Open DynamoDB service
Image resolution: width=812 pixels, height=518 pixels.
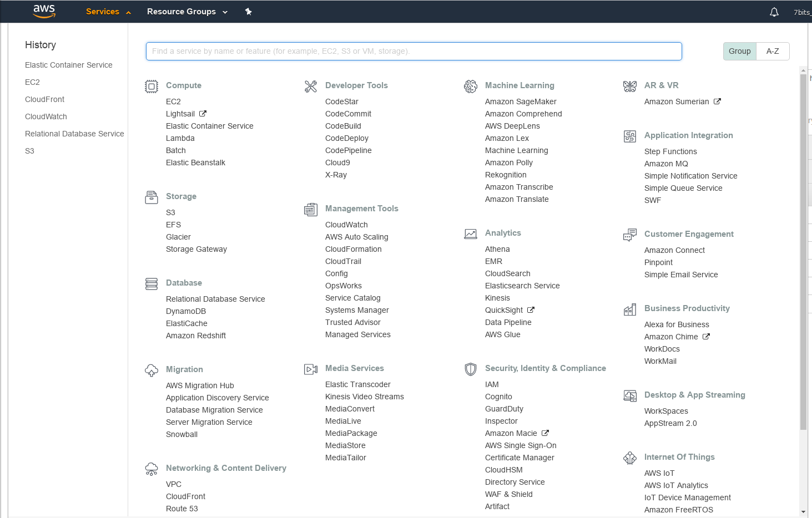tap(186, 311)
